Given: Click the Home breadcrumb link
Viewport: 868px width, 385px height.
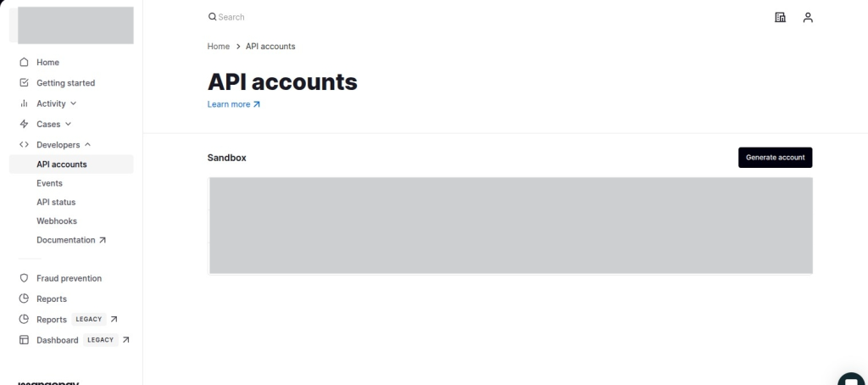Looking at the screenshot, I should [219, 46].
